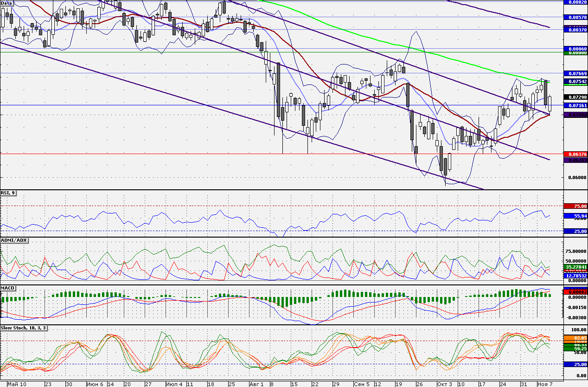Viewport: 588px width, 387px height.
Task: Click the red 75.00 RSI overbought tag
Action: (x=575, y=206)
